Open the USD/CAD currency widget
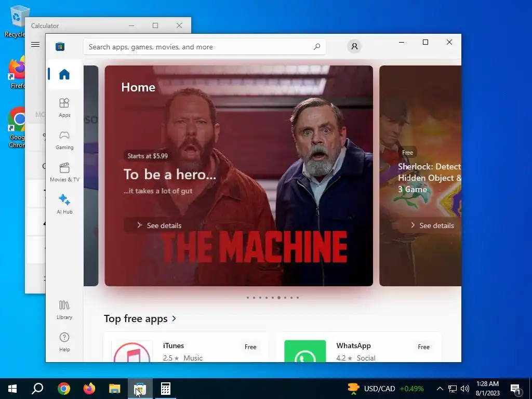This screenshot has height=399, width=532. coord(386,389)
